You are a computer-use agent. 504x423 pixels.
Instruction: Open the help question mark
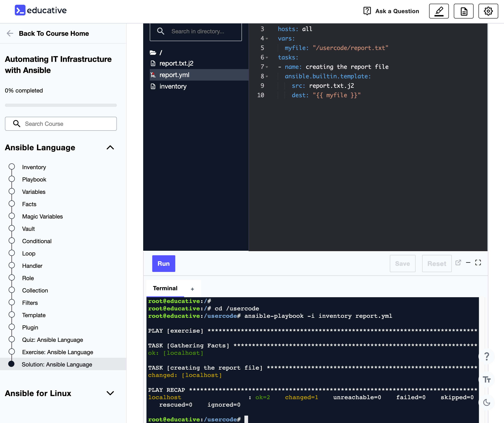487,357
